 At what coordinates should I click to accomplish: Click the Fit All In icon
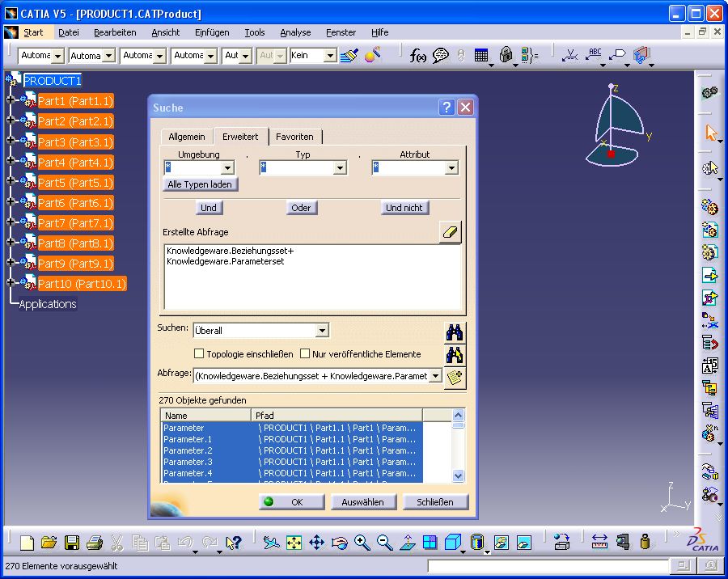[294, 543]
